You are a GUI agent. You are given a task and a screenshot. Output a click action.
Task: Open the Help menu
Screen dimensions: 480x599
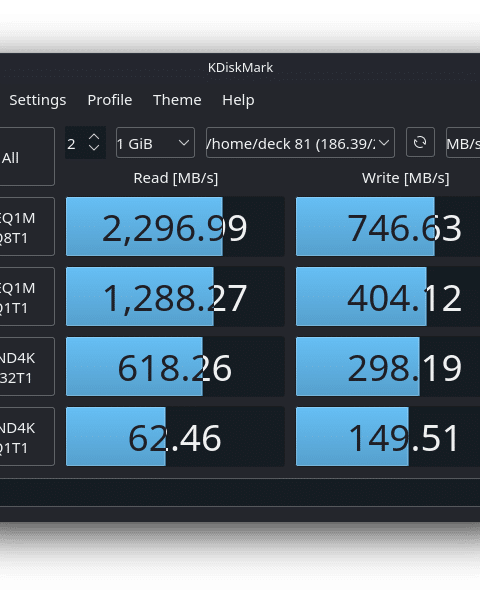pos(238,100)
